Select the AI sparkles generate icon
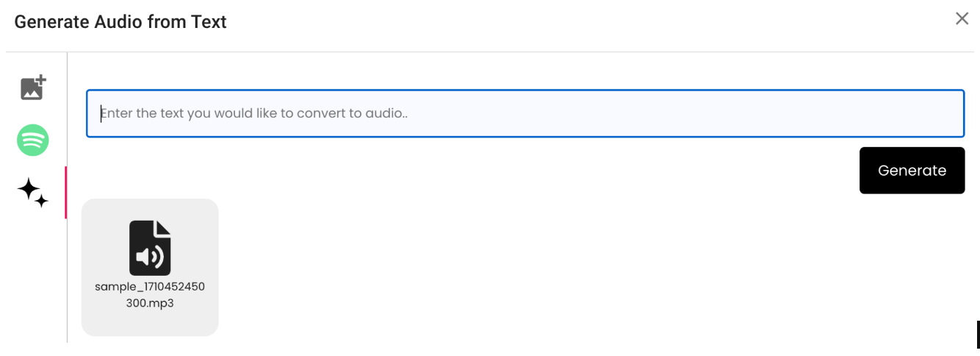Viewport: 980px width, 356px height. [x=33, y=193]
